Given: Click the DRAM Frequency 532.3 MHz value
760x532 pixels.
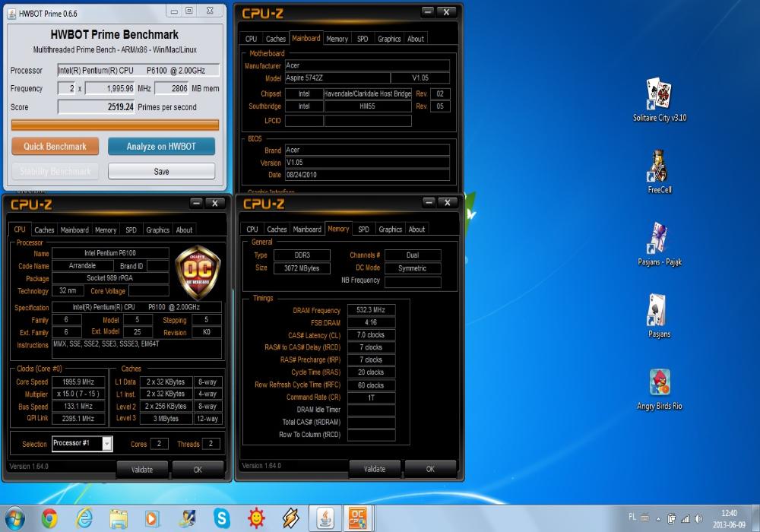Looking at the screenshot, I should (x=372, y=309).
